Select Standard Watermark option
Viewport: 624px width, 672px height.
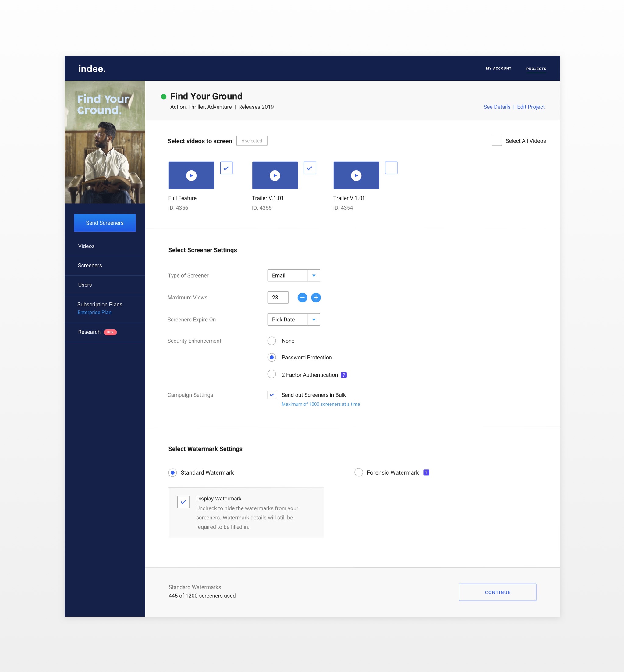pyautogui.click(x=172, y=472)
